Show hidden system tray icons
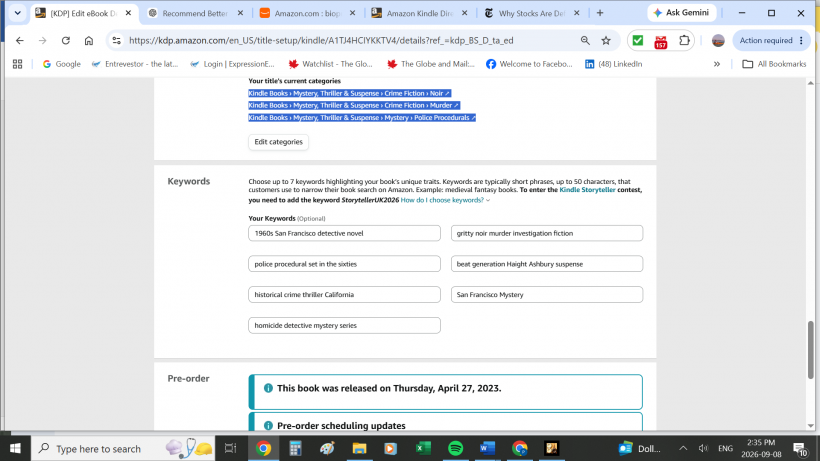 683,448
